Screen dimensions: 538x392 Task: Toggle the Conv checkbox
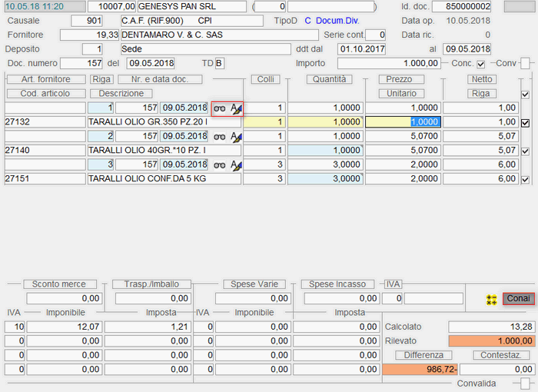525,64
